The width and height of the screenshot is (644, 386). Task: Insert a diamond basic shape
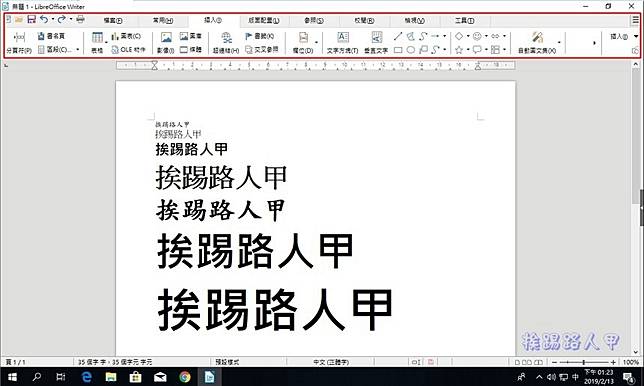pos(459,36)
